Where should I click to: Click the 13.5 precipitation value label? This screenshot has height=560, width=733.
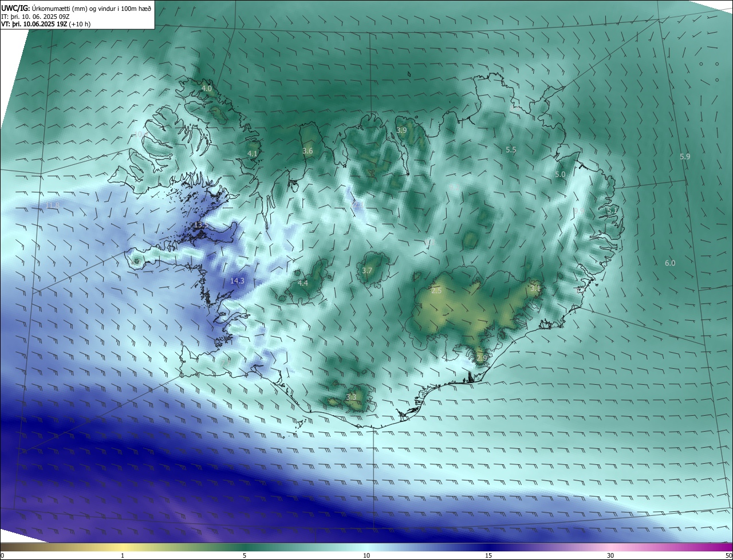click(x=200, y=225)
